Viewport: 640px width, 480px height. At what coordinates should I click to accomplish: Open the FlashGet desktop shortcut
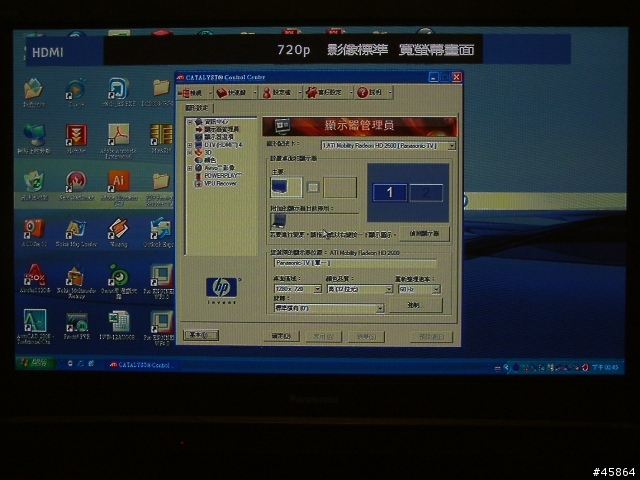point(76,138)
